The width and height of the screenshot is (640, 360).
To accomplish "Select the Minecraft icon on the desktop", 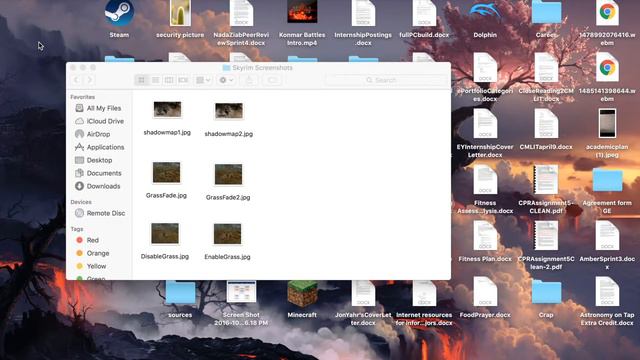I will point(302,293).
